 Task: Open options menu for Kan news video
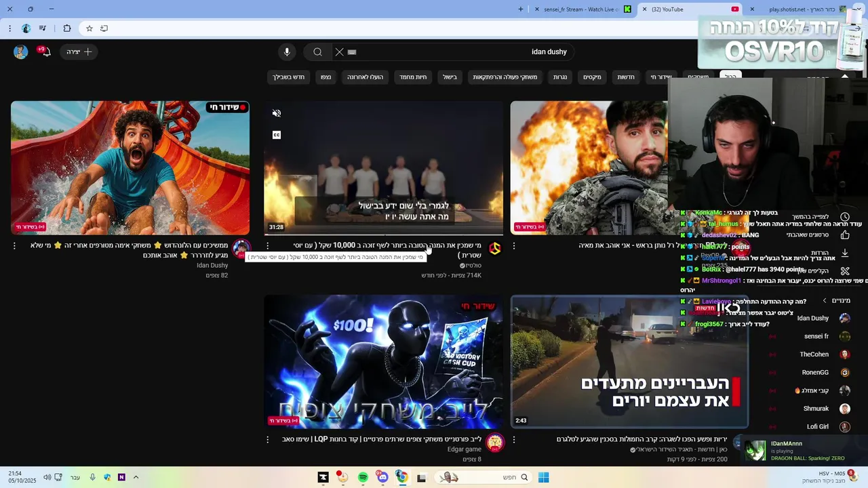tap(513, 440)
